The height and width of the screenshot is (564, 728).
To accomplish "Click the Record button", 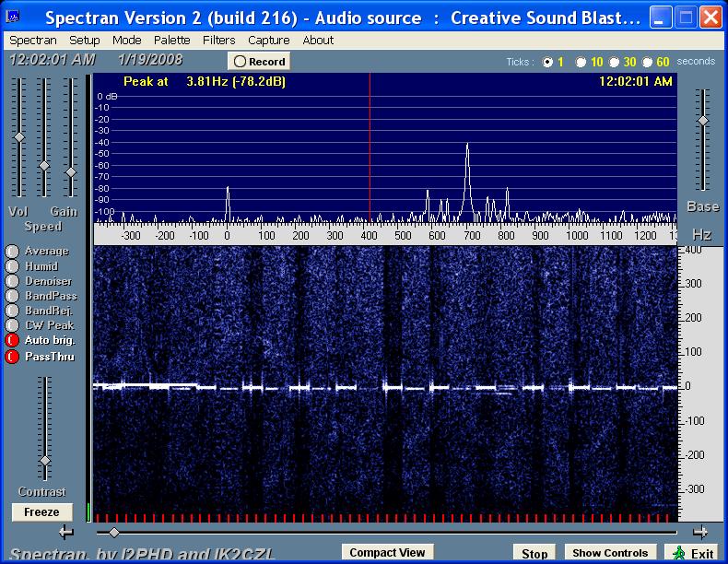I will [x=259, y=61].
